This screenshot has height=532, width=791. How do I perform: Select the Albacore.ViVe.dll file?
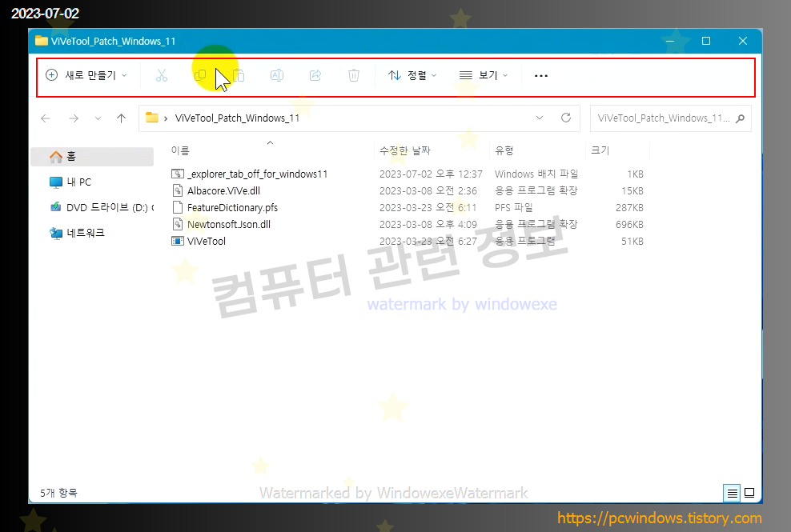pyautogui.click(x=223, y=190)
